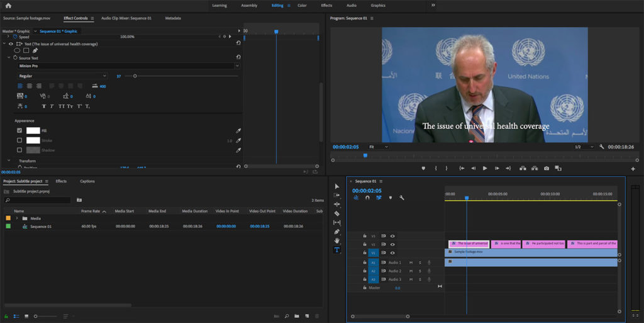Pick Stroke color with eyedropper

[x=238, y=140]
